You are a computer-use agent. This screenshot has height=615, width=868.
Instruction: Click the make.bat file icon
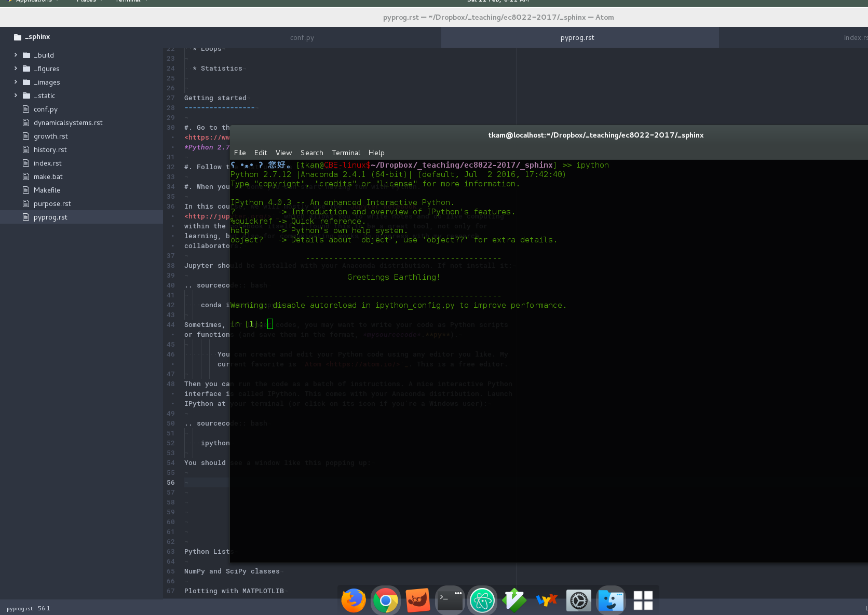point(26,176)
